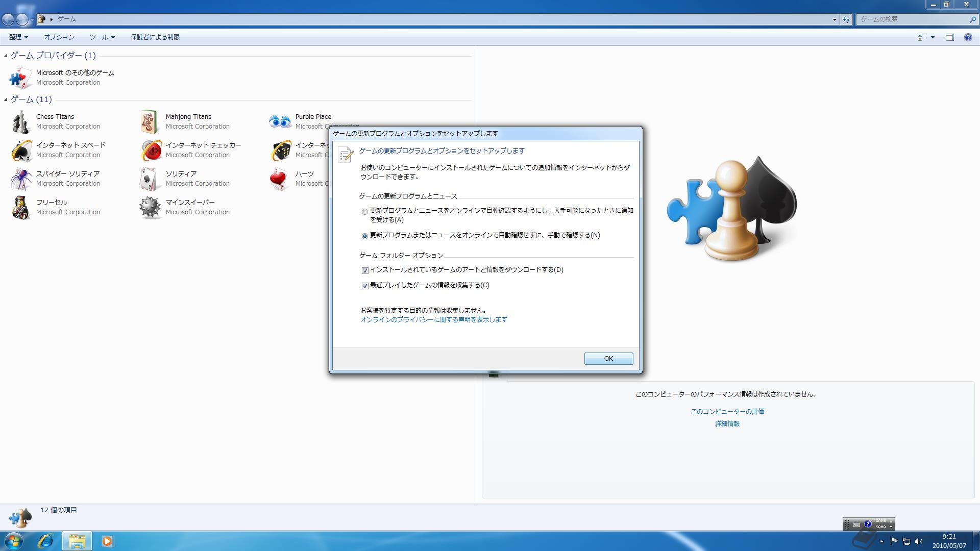Screen dimensions: 980x551
Task: Click the ゲーム breadcrumb in address bar
Action: [x=66, y=19]
